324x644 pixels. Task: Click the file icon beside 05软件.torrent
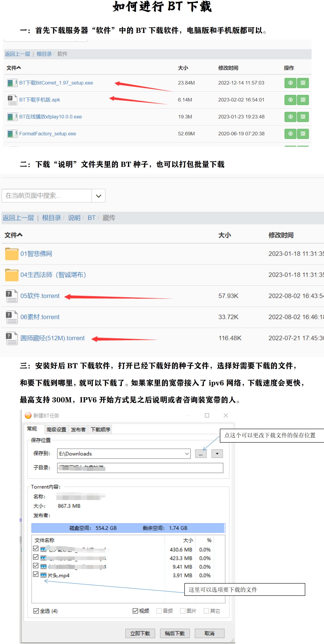tap(11, 296)
